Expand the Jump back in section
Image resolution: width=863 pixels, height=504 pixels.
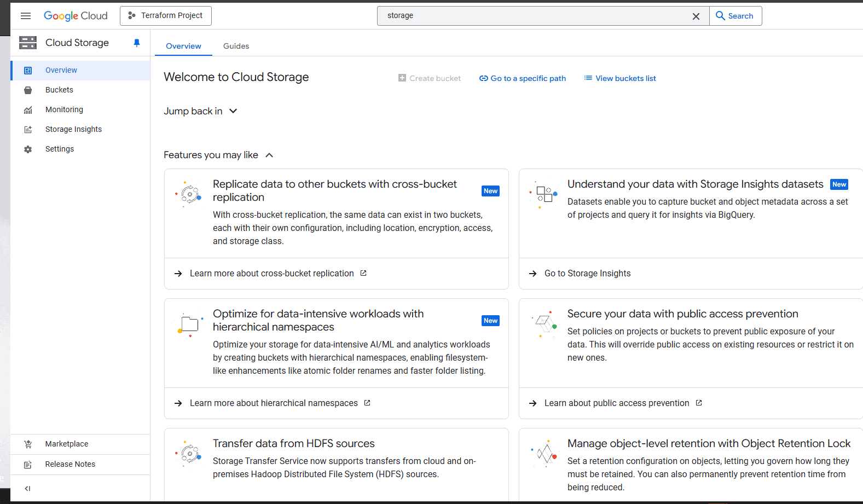pos(201,111)
